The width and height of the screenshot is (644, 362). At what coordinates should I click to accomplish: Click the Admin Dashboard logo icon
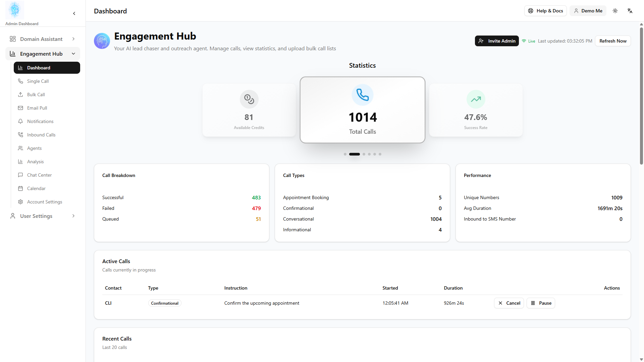[15, 10]
